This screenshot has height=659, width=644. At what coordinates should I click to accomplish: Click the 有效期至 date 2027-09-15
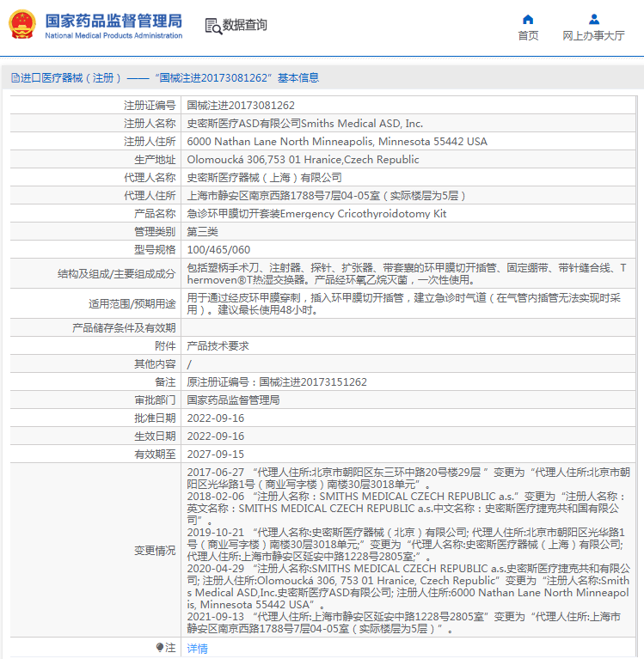point(216,454)
